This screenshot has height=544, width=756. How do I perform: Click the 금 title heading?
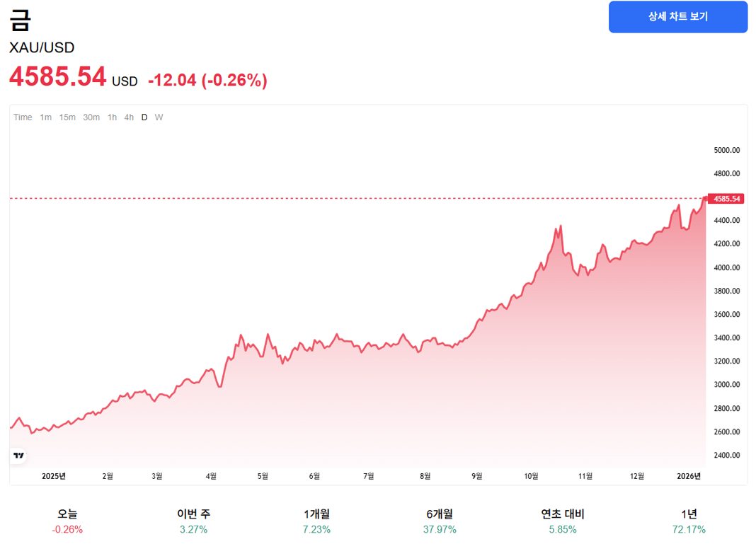tap(19, 20)
